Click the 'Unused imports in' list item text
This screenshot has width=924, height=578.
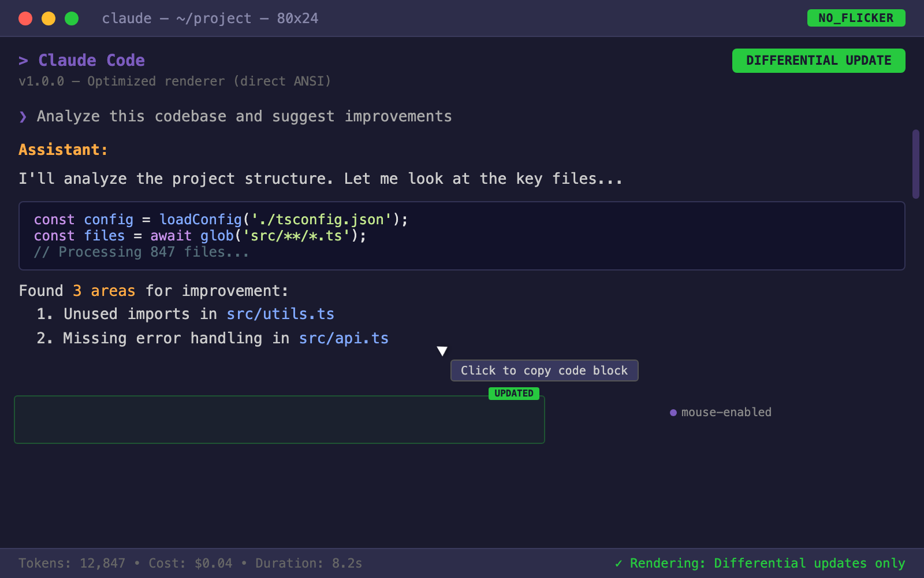click(x=140, y=314)
